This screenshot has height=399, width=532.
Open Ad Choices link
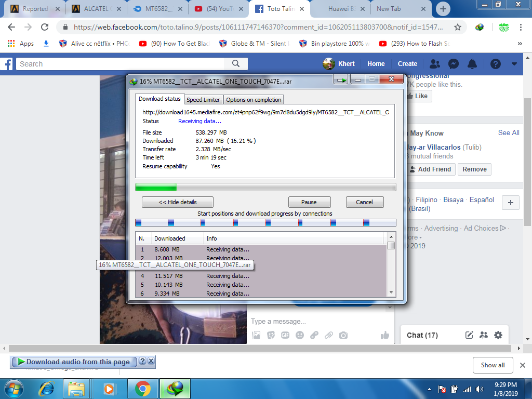click(485, 229)
